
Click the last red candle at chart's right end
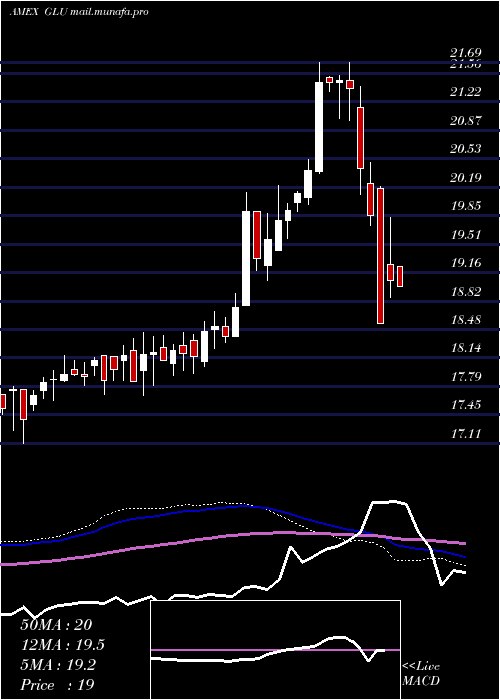point(400,276)
